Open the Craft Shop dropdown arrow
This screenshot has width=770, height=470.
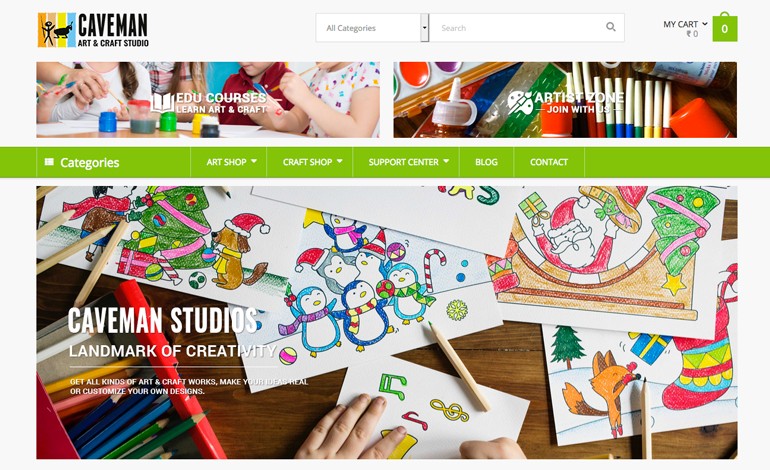[x=339, y=161]
